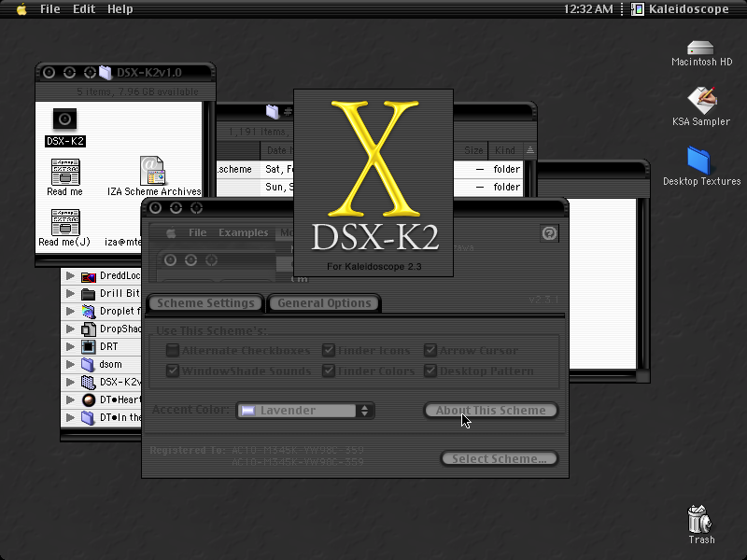Toggle Arrow Cursor checkbox
This screenshot has height=560, width=747.
pos(430,351)
